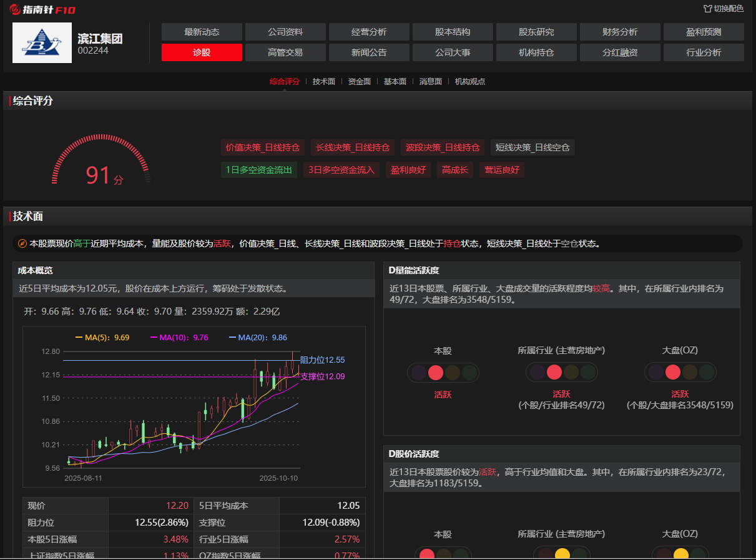Screen dimensions: 756x560
Task: Open the 股本结构 tab
Action: click(453, 32)
